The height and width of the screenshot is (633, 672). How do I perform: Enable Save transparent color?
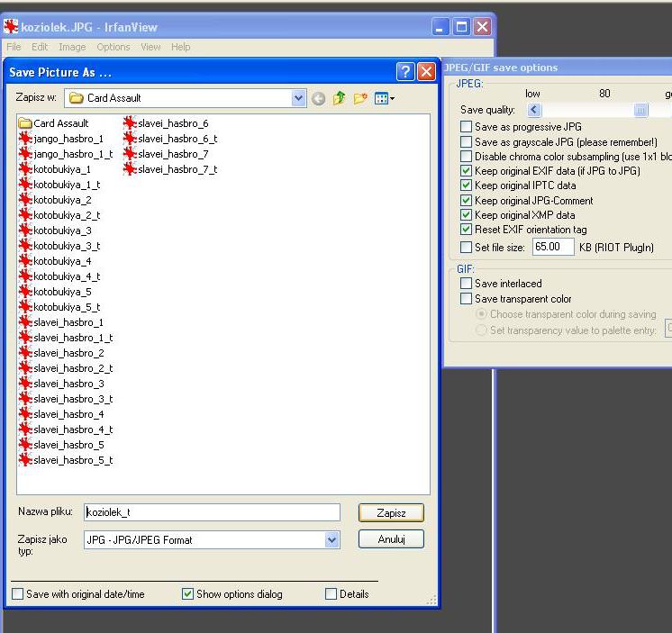coord(466,299)
